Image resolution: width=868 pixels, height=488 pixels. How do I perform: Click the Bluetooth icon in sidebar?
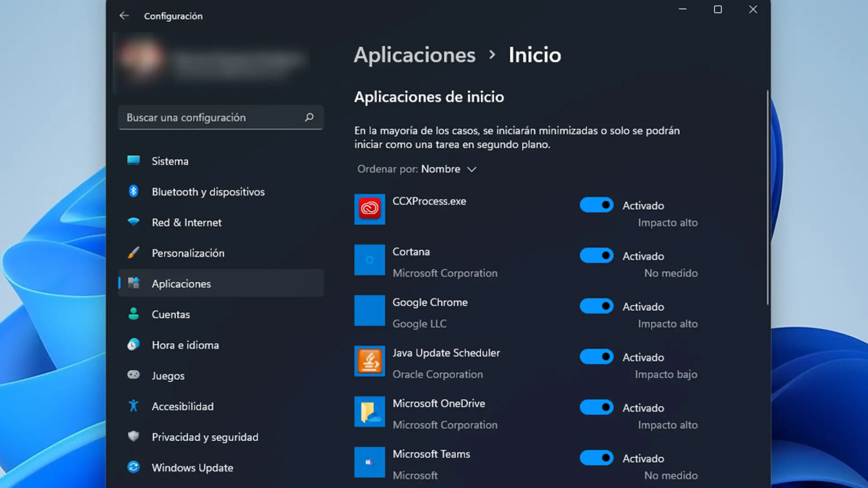(x=133, y=191)
